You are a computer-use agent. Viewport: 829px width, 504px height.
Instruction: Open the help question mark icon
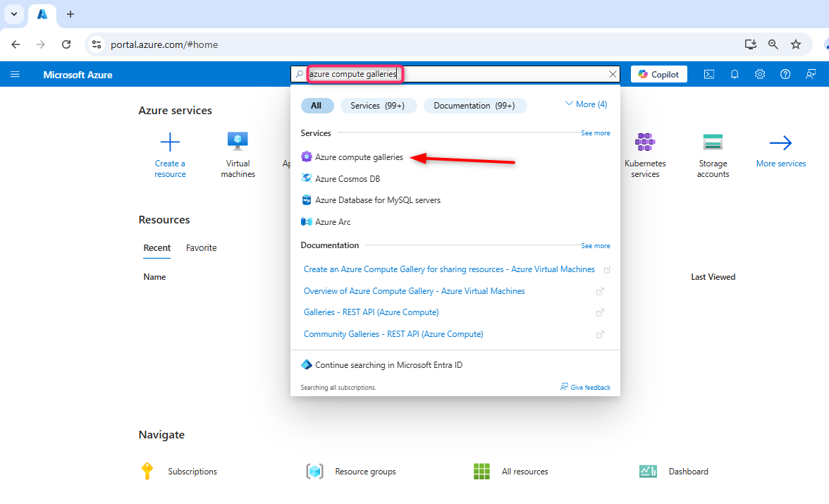click(x=785, y=75)
